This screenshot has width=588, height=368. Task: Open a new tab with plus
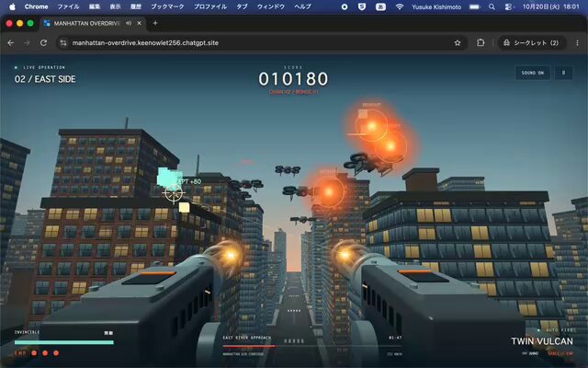pyautogui.click(x=155, y=23)
